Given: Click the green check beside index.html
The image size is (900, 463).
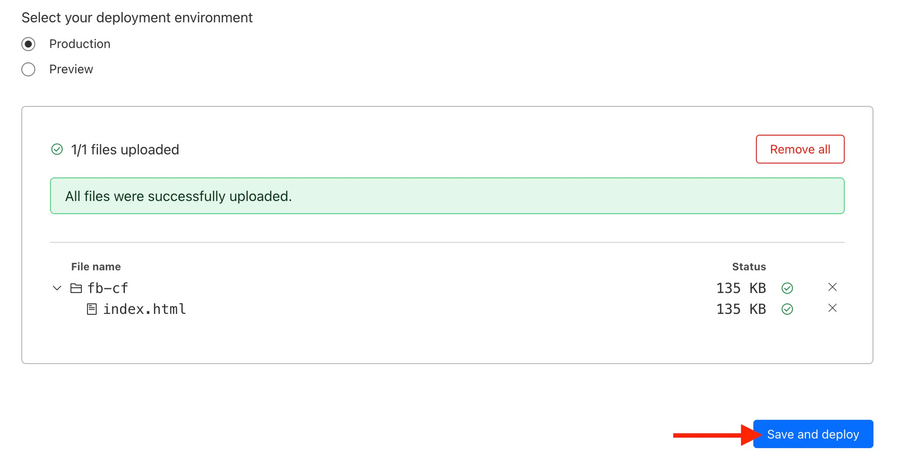Looking at the screenshot, I should click(x=788, y=309).
